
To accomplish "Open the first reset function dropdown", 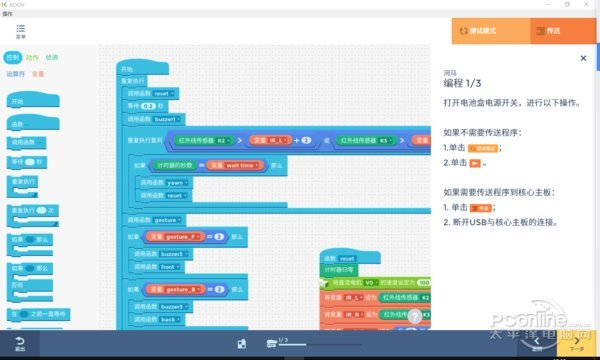I will (x=164, y=94).
